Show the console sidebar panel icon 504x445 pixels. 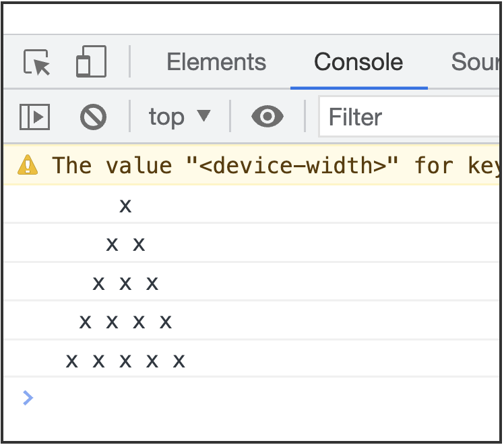34,117
